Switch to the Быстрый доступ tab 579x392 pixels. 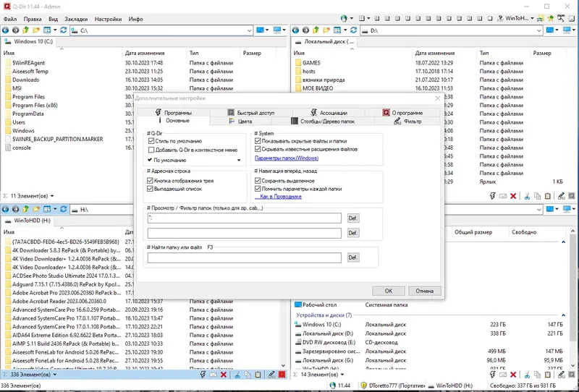pos(251,113)
